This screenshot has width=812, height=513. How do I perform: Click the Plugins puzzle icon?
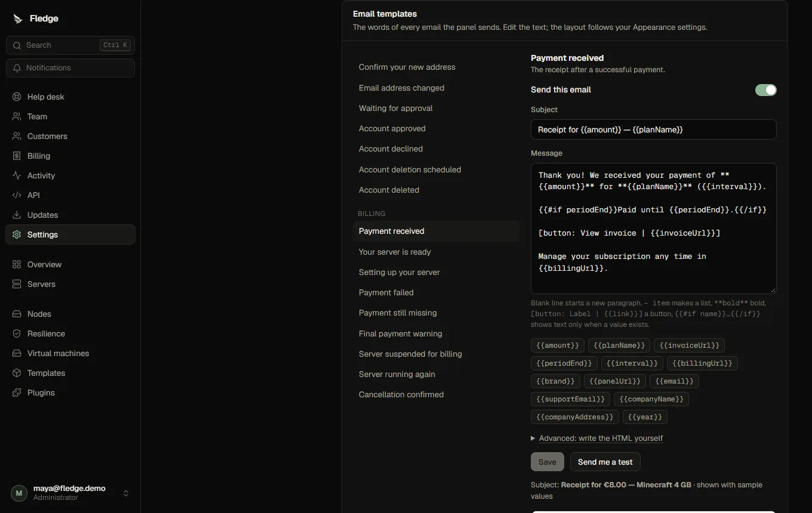click(x=17, y=393)
